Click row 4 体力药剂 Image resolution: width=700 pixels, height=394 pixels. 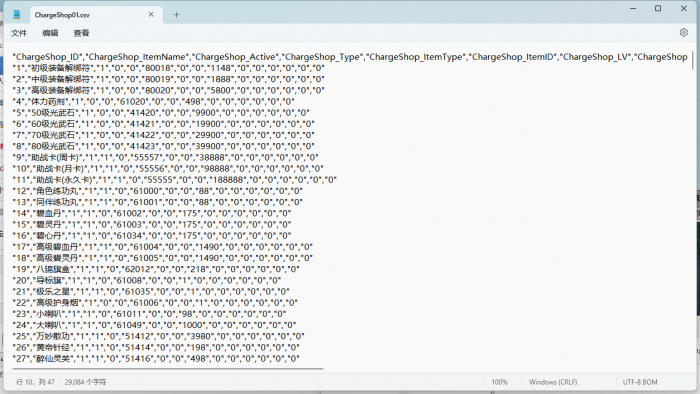154,102
